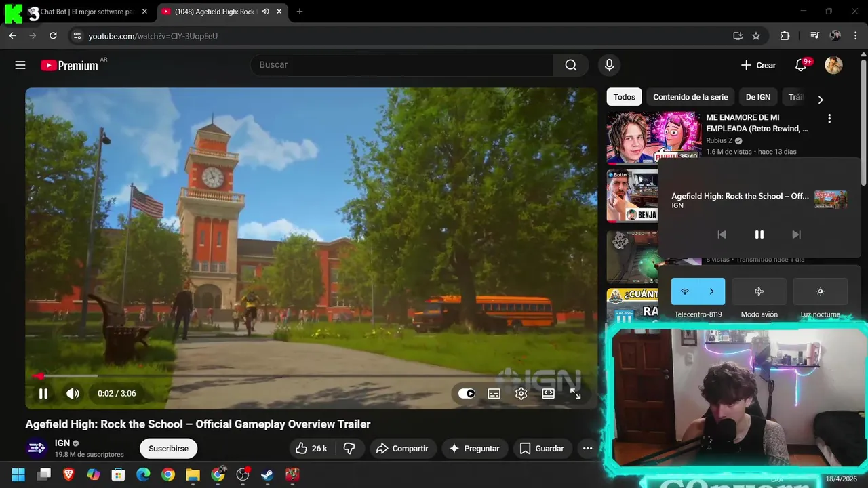The width and height of the screenshot is (868, 488).
Task: Subscribe to IGN with Suscribirse
Action: tap(168, 448)
